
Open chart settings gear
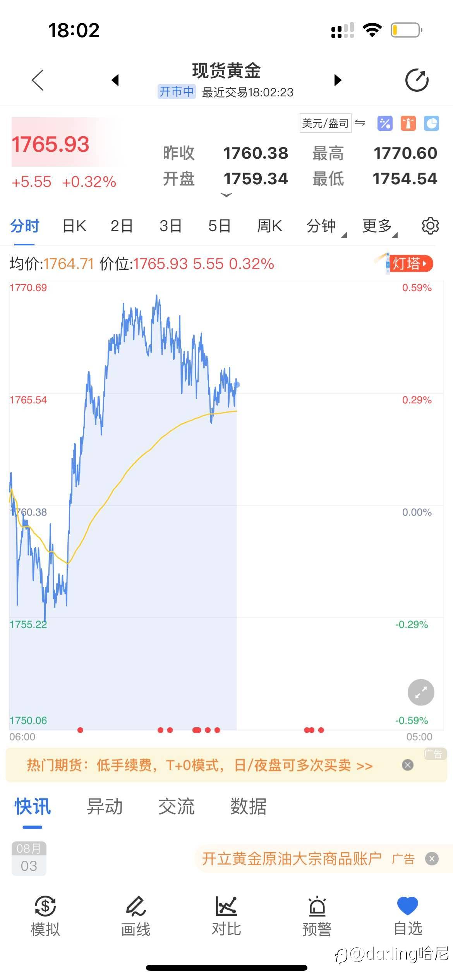click(x=430, y=226)
